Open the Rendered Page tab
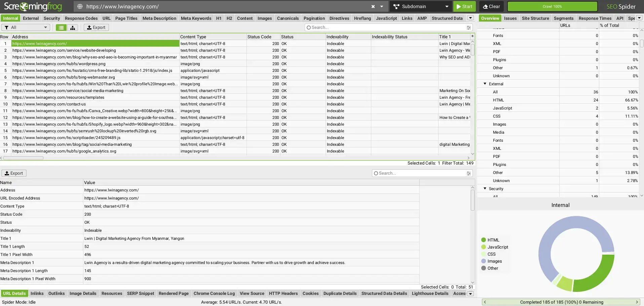Screen dimensions: 644x306 [174, 293]
